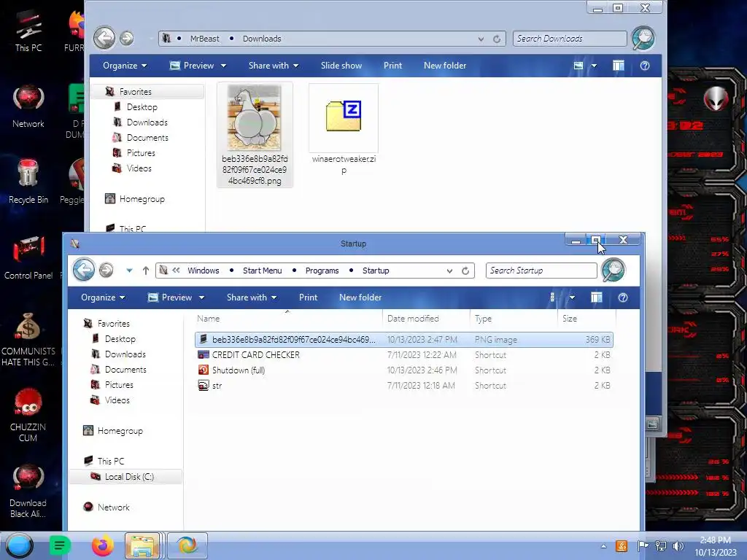Image resolution: width=747 pixels, height=560 pixels.
Task: Click Print in the Startup toolbar
Action: click(308, 297)
